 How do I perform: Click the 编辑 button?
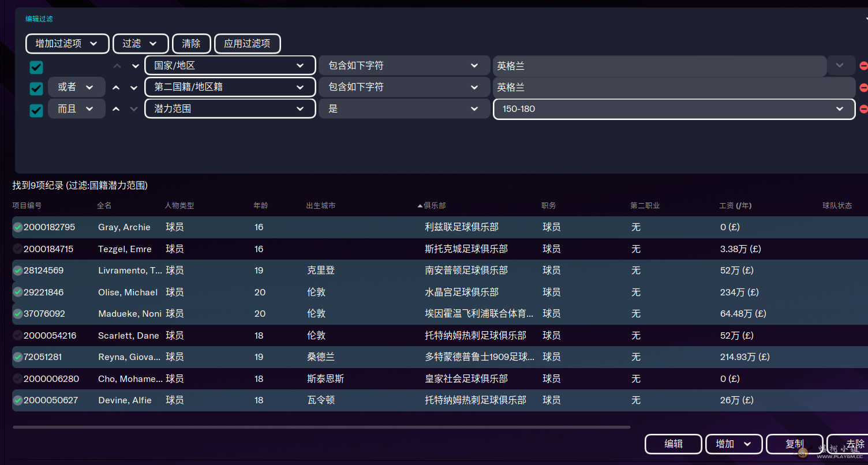click(x=674, y=444)
